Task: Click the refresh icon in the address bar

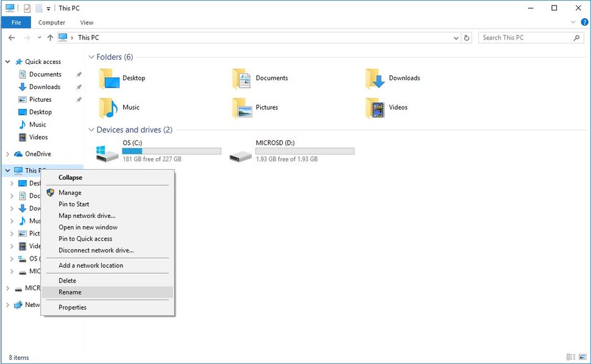Action: (467, 37)
